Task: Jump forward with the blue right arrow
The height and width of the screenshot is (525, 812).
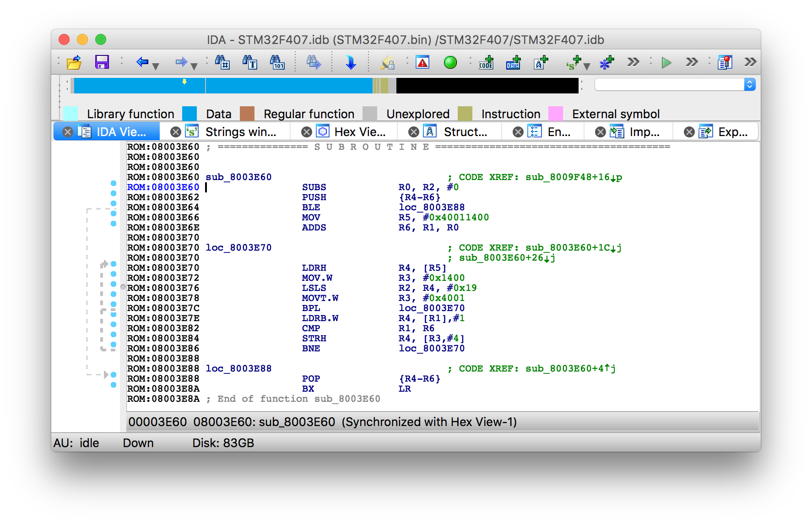Action: (181, 61)
